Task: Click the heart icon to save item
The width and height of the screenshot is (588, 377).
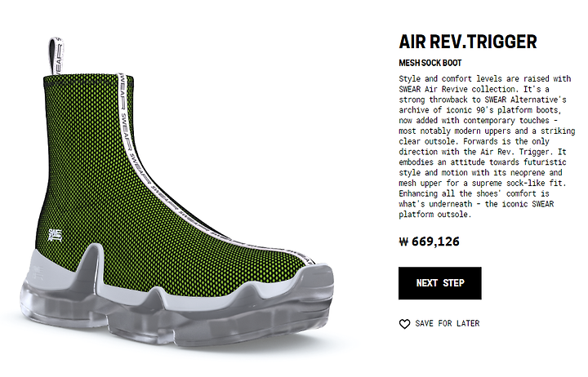Action: pos(404,324)
